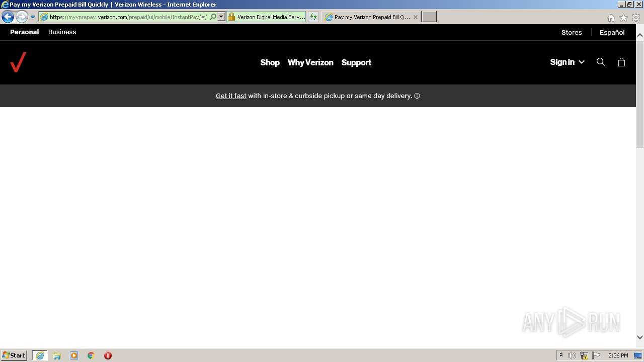Click the search magnifier in address bar
This screenshot has height=362, width=644.
tap(213, 17)
